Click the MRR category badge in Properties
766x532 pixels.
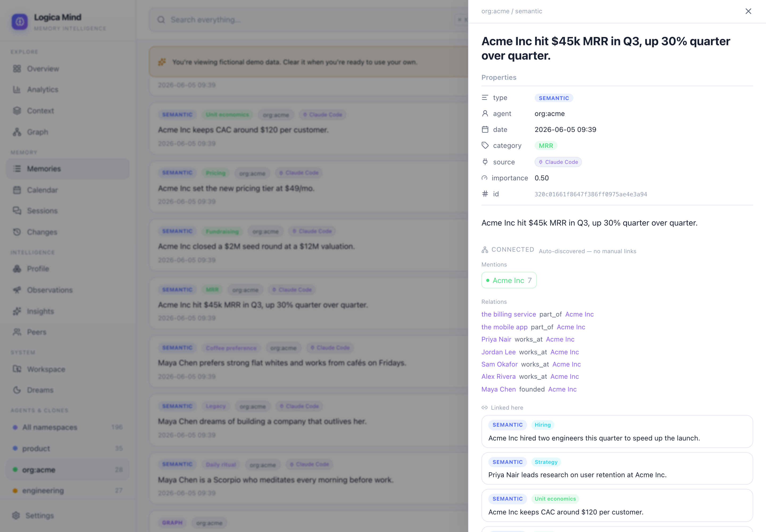[546, 146]
